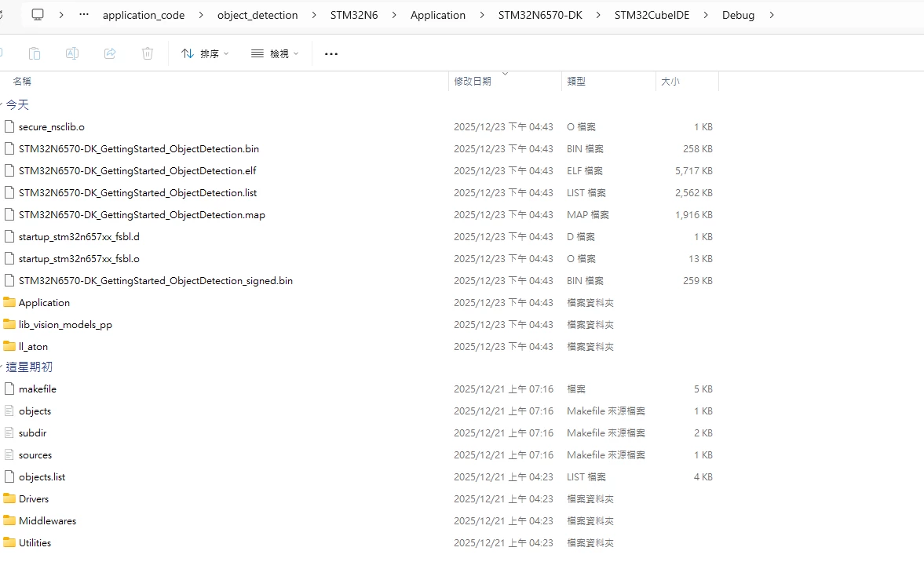Select startup_stm32n657xx_fsbl.d file icon
The width and height of the screenshot is (924, 562).
[9, 237]
